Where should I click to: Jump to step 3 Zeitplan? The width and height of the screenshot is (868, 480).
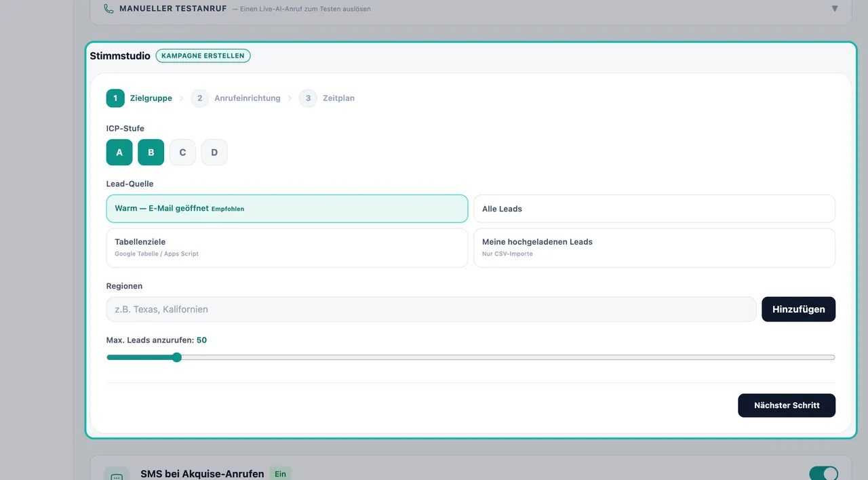click(327, 98)
